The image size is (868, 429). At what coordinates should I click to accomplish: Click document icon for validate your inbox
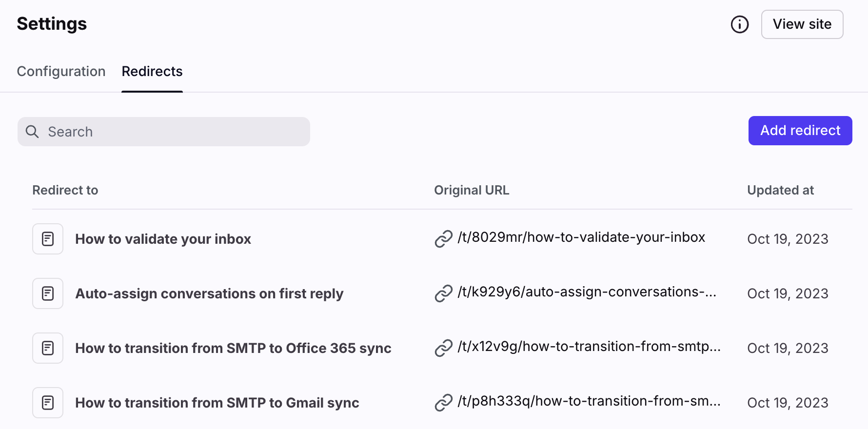click(x=48, y=239)
